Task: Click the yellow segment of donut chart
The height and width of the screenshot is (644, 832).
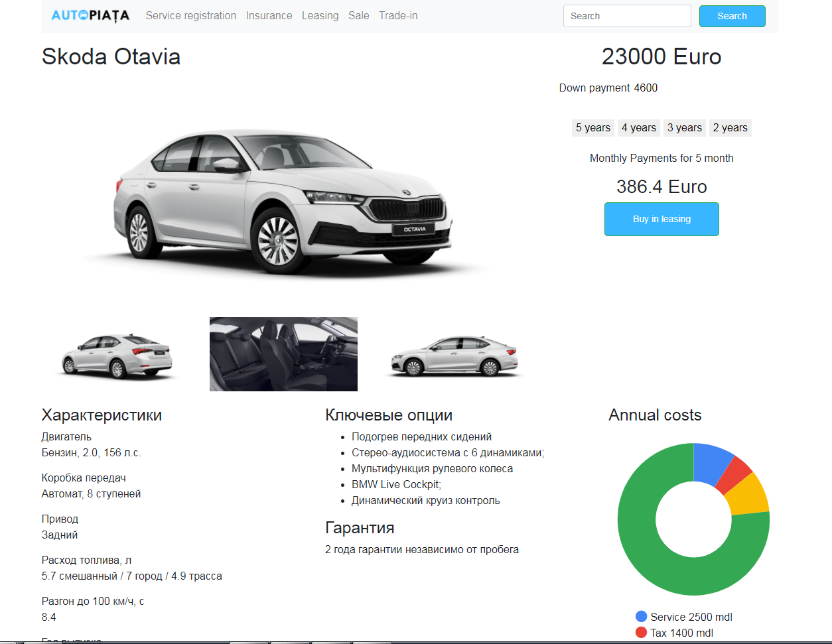Action: point(748,495)
